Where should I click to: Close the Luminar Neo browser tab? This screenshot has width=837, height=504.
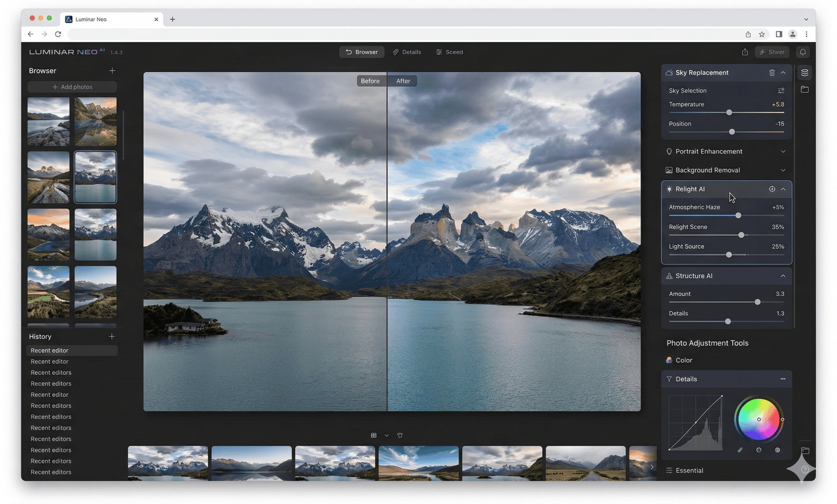click(156, 19)
